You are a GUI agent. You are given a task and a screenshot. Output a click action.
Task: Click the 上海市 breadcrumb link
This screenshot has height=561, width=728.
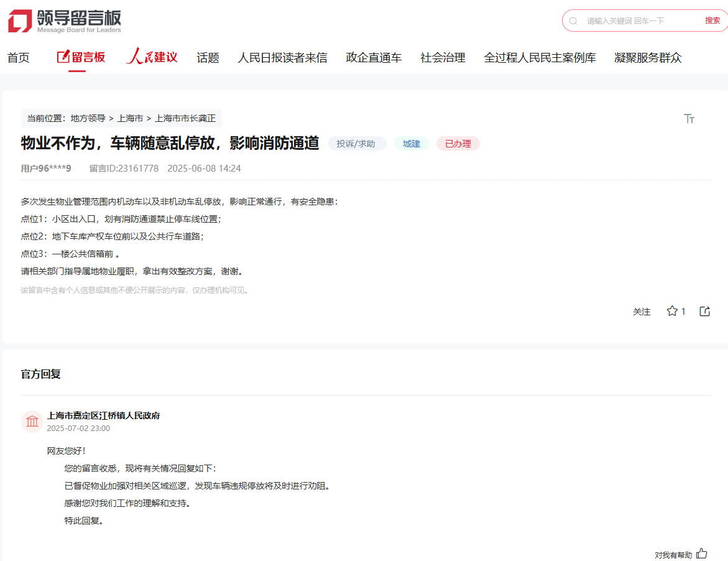click(130, 118)
